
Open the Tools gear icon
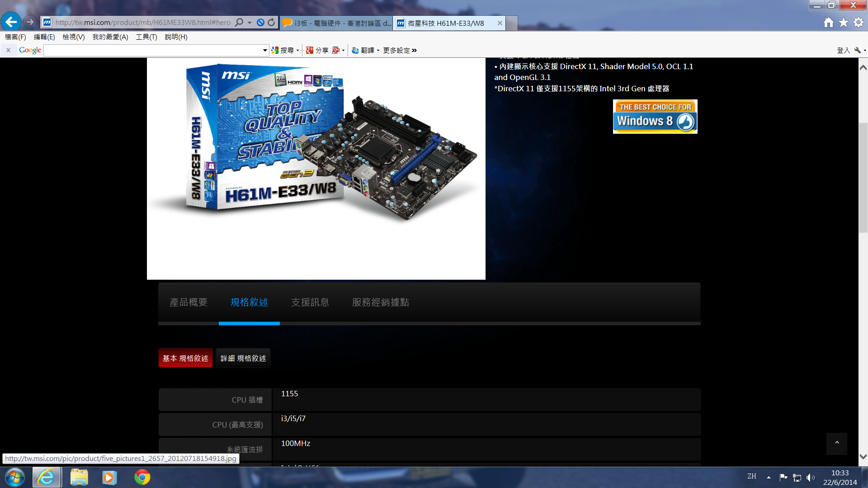click(x=859, y=22)
